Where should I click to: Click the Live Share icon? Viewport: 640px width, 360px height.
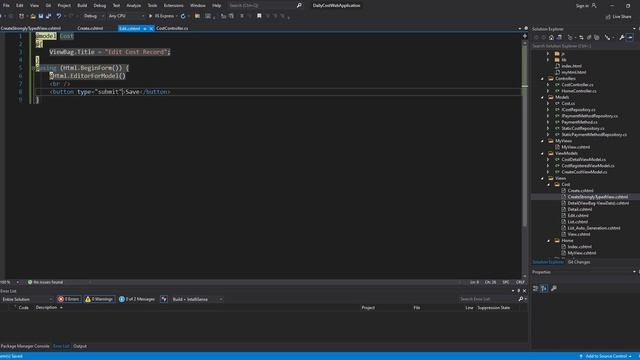coord(608,17)
